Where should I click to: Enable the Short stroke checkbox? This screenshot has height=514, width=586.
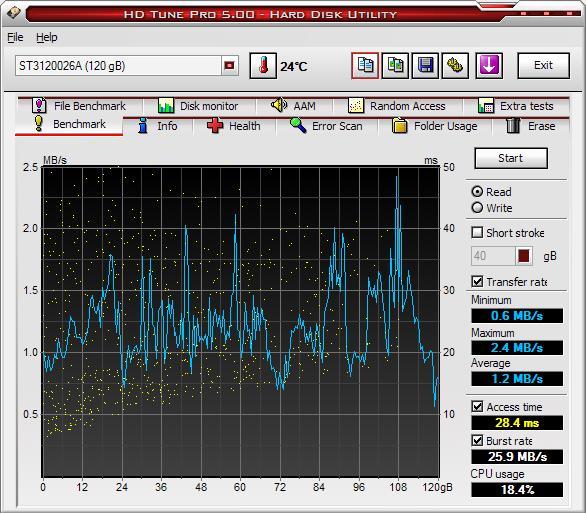477,233
